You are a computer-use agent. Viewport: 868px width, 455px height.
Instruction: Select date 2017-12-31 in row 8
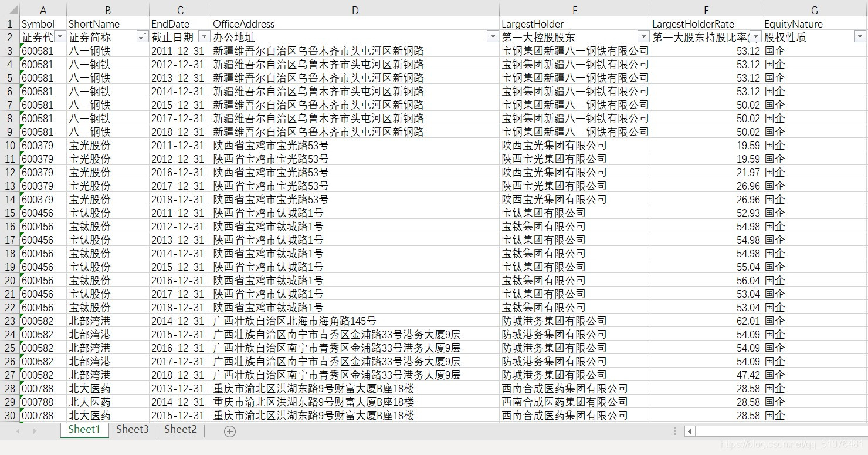click(180, 118)
